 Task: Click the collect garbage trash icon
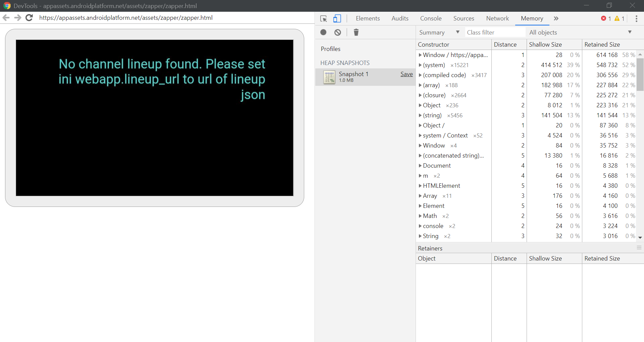click(x=356, y=32)
